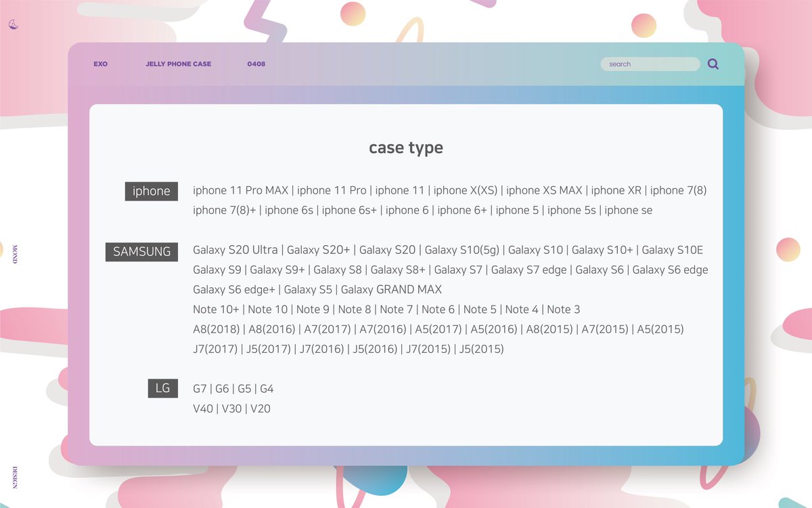Select 'Note 4' text
The height and width of the screenshot is (508, 812).
click(522, 310)
